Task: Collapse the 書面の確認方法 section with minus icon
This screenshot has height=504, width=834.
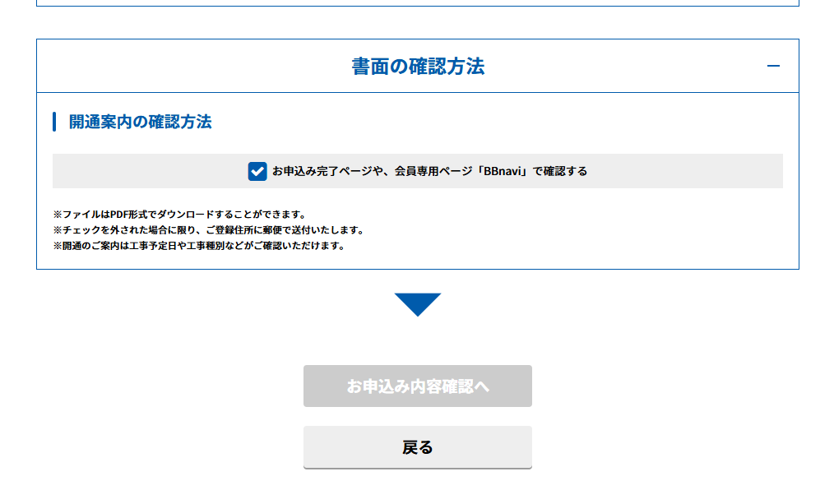Action: (772, 66)
